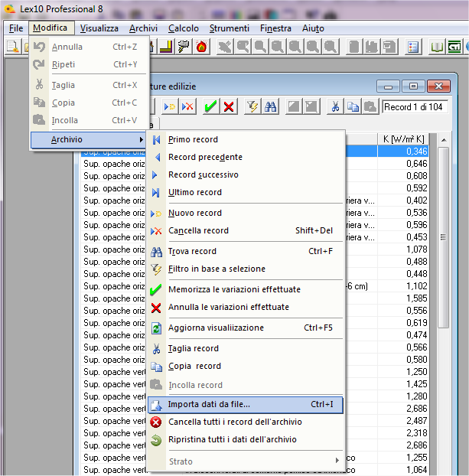The height and width of the screenshot is (476, 469).
Task: Click Memorizza le variazioni effettuate
Action: click(246, 289)
